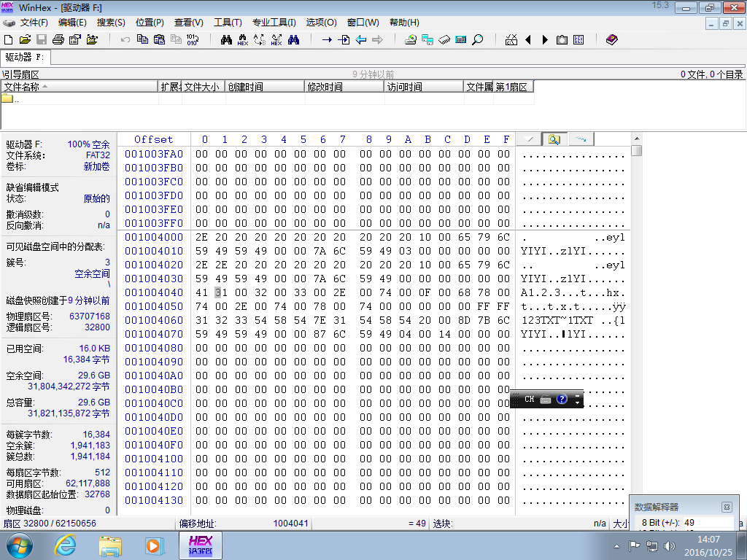Click the Clone Disk toolbar icon
Screen dimensions: 747x560
click(427, 39)
